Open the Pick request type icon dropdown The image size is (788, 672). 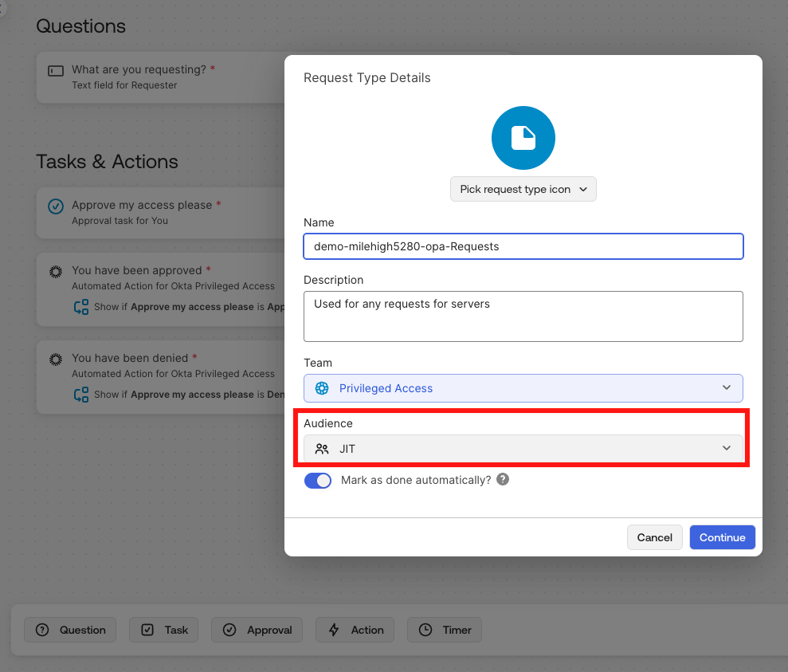523,190
